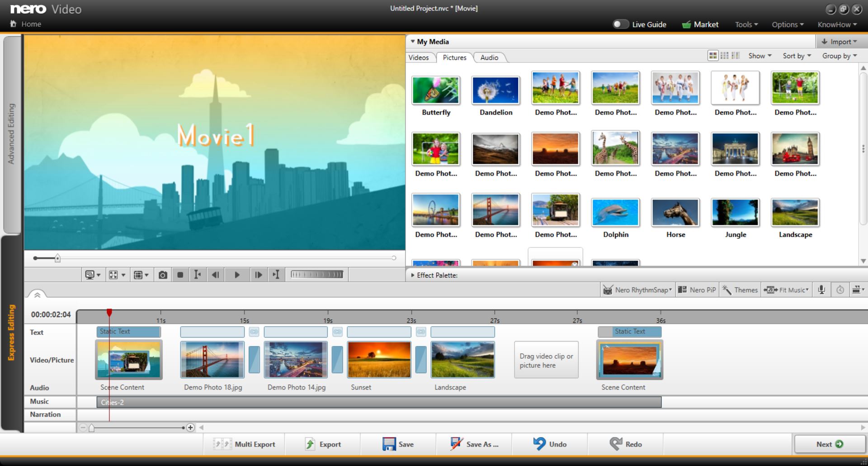The height and width of the screenshot is (466, 868).
Task: Switch to Advanced Editing tab
Action: (x=12, y=134)
